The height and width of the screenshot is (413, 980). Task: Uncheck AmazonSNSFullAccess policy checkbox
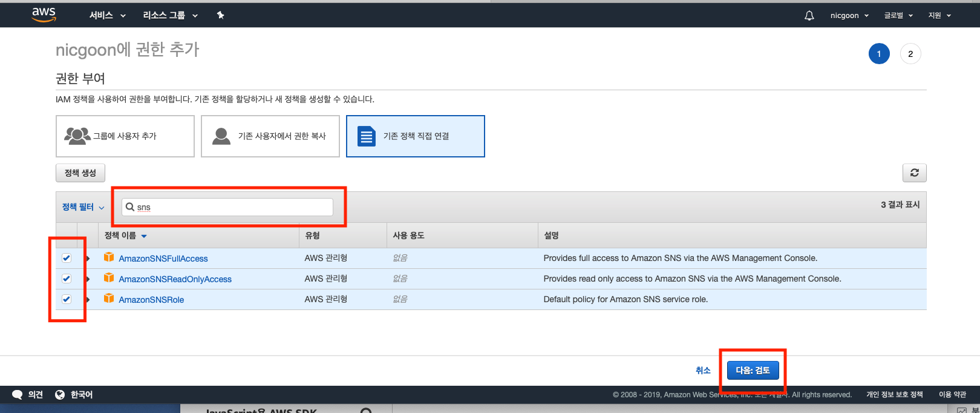(67, 258)
